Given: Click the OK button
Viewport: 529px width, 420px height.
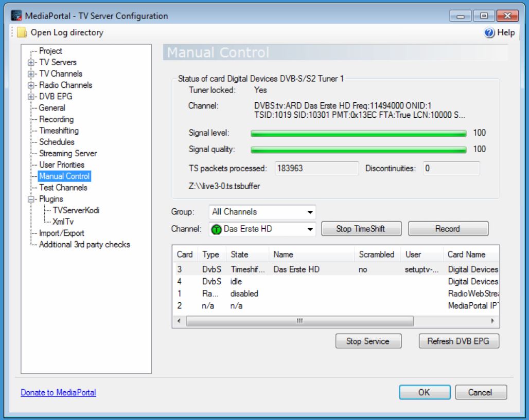Looking at the screenshot, I should (425, 392).
